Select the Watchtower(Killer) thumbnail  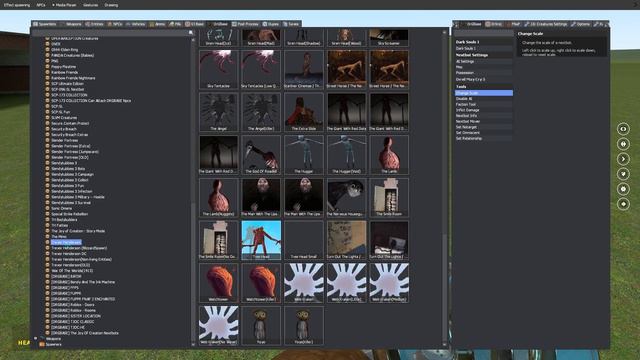pyautogui.click(x=261, y=283)
